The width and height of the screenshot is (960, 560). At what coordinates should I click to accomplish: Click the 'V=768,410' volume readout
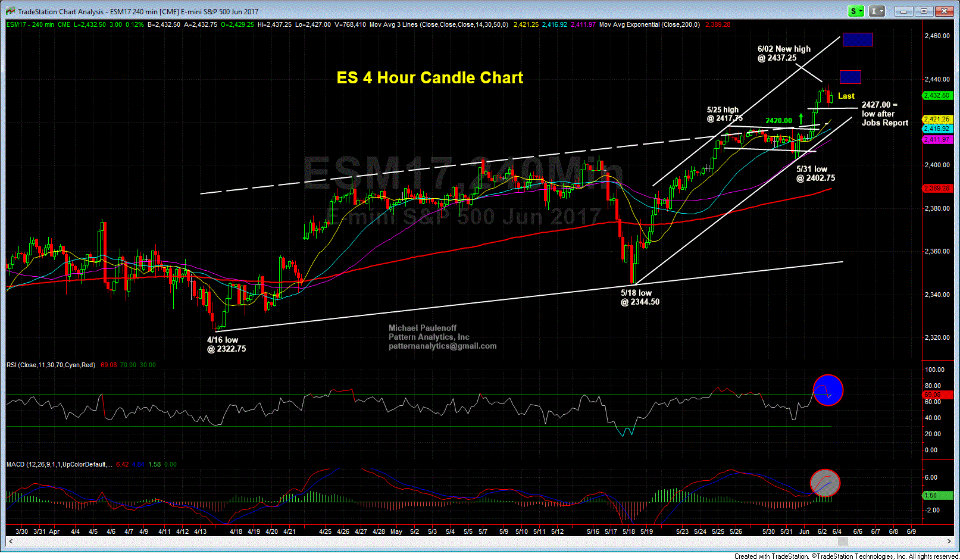[351, 25]
